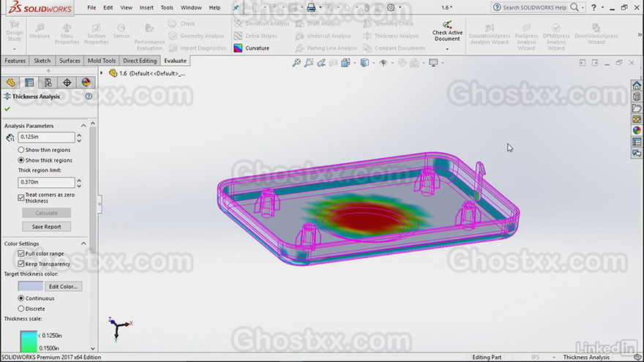644x362 pixels.
Task: Click the Calculate button
Action: pos(46,213)
